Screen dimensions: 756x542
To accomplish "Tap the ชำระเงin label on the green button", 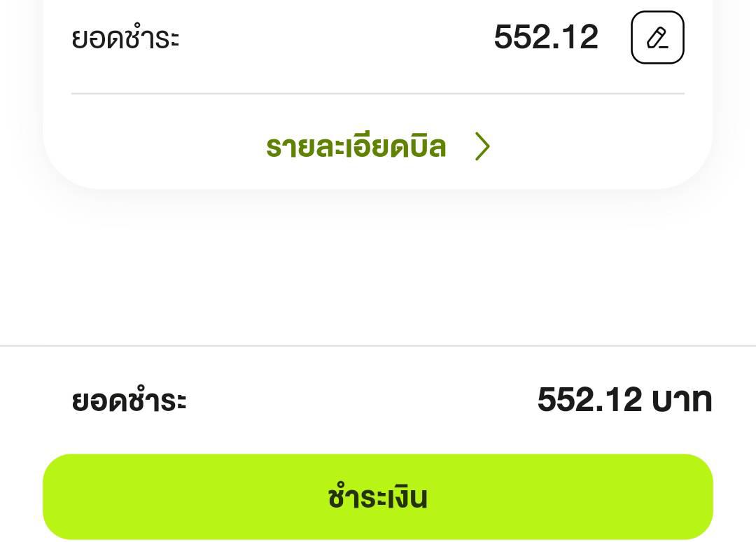I will [x=377, y=497].
